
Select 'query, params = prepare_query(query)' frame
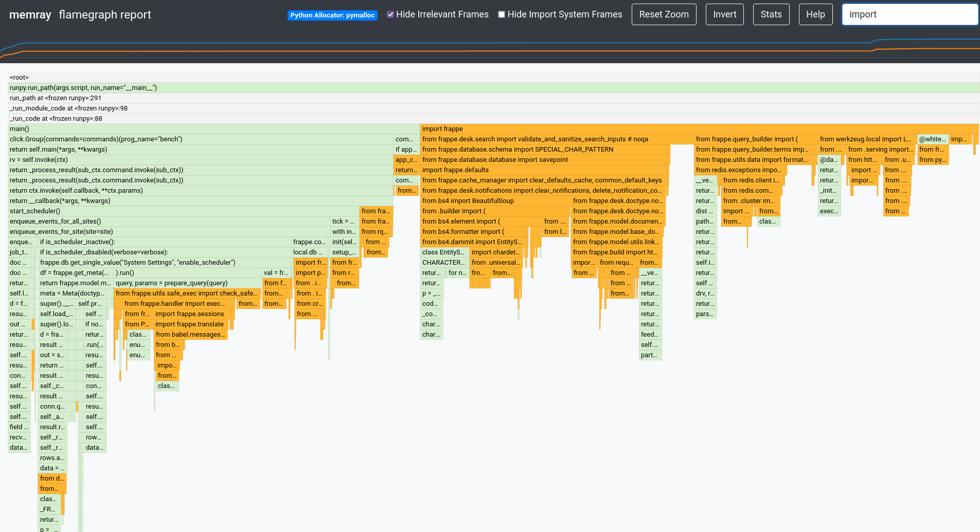[188, 283]
